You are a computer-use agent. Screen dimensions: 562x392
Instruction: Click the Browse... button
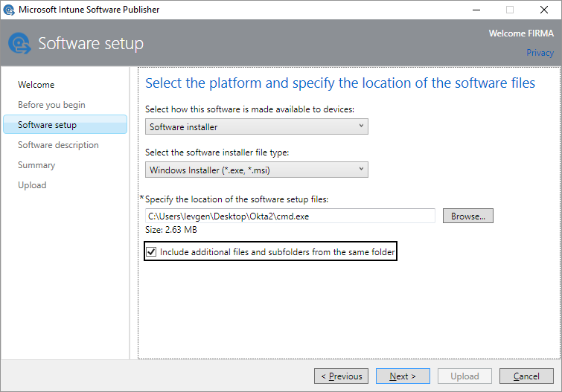[468, 216]
